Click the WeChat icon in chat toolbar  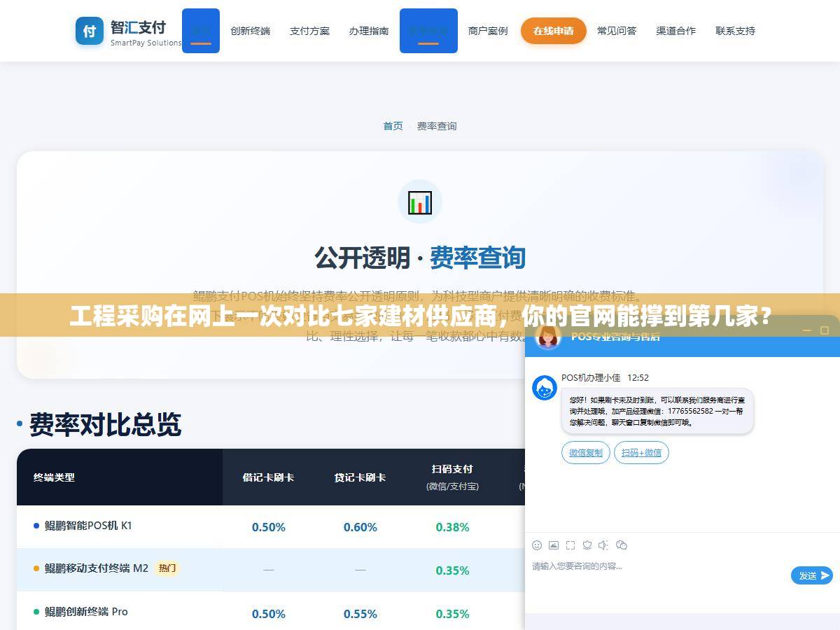click(x=621, y=545)
